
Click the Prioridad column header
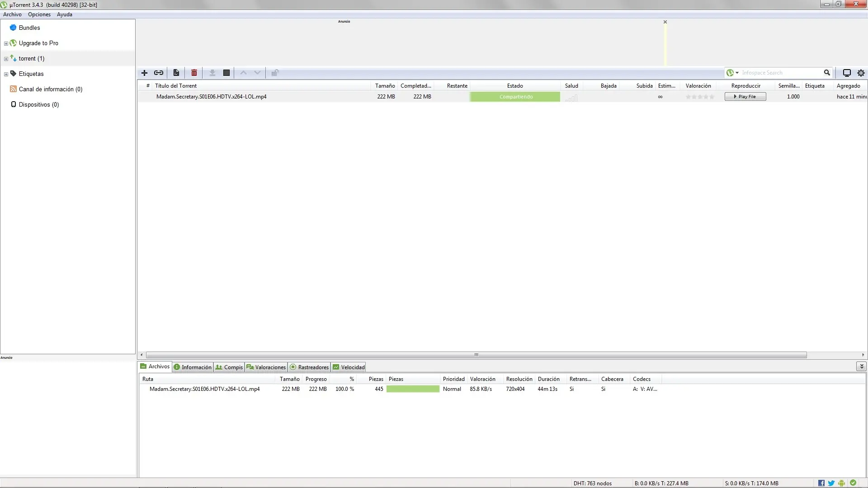click(453, 379)
